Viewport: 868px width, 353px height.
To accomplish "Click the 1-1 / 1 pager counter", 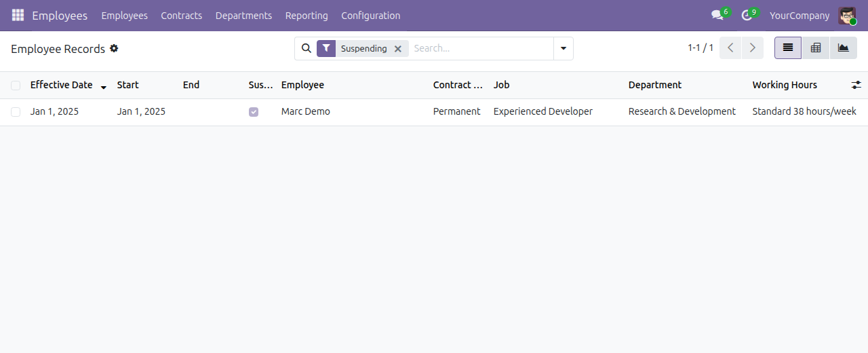I will [701, 48].
